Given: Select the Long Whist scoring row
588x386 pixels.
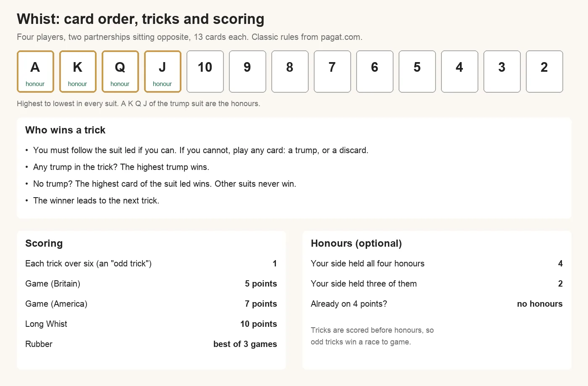Looking at the screenshot, I should [151, 324].
